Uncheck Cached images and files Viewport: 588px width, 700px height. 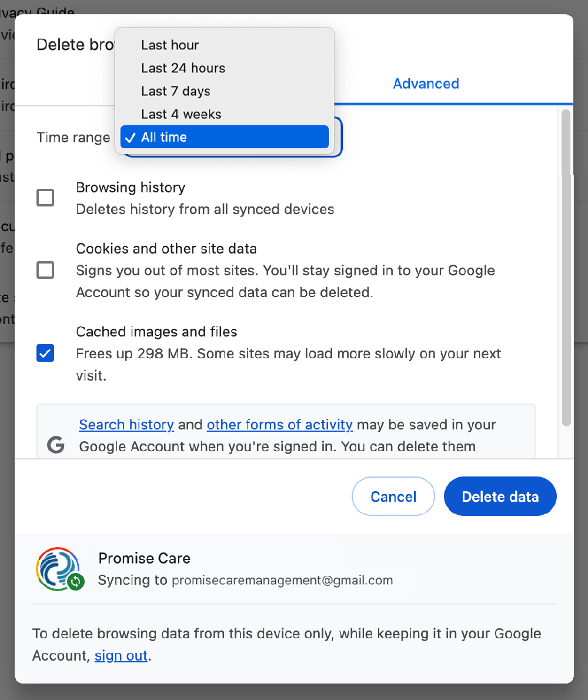coord(45,353)
